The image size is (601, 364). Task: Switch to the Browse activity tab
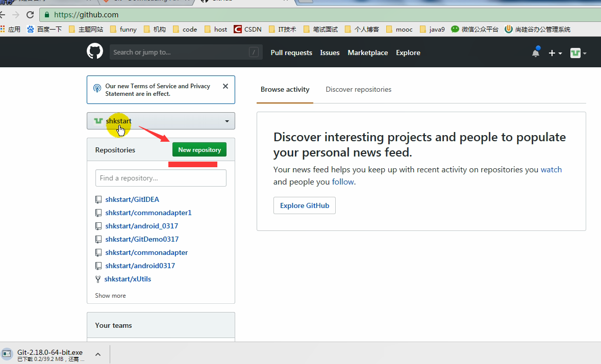pos(285,89)
